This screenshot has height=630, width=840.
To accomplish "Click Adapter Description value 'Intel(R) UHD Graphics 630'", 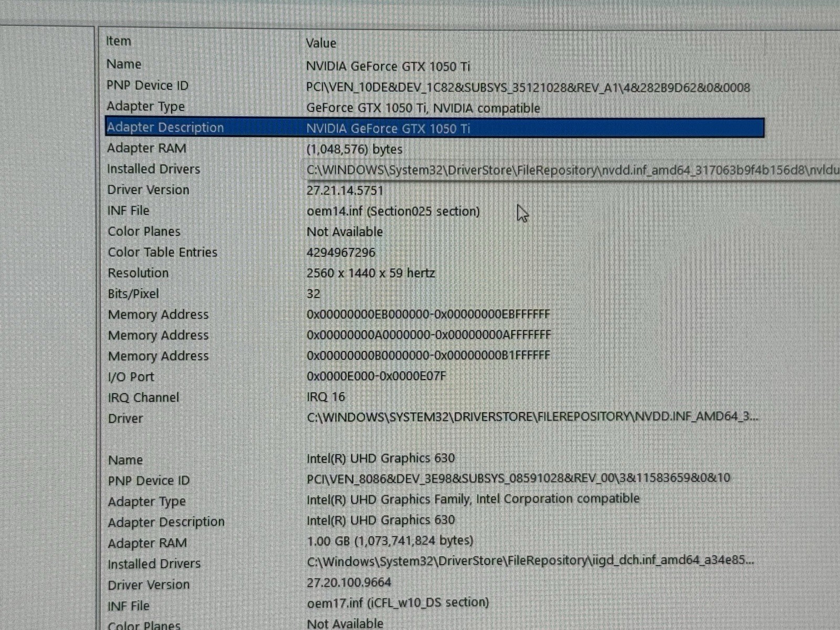I will [x=381, y=520].
